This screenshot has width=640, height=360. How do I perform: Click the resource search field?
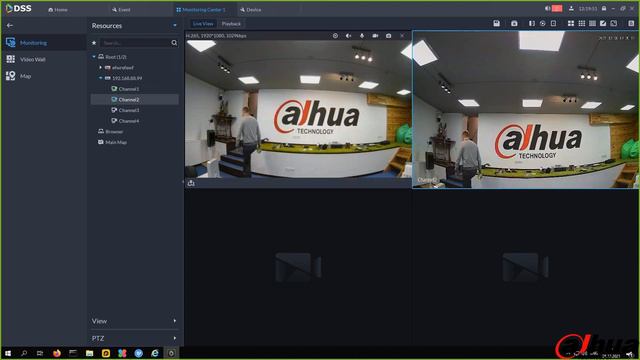(x=136, y=42)
